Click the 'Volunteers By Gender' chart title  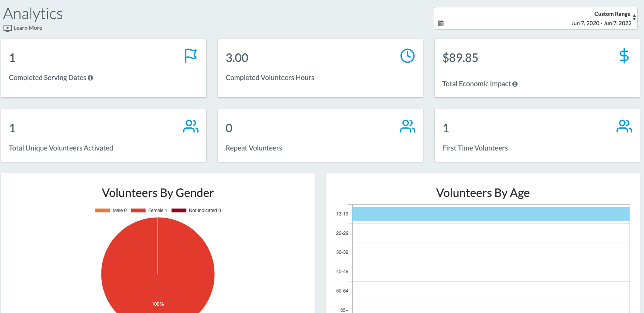(x=158, y=193)
